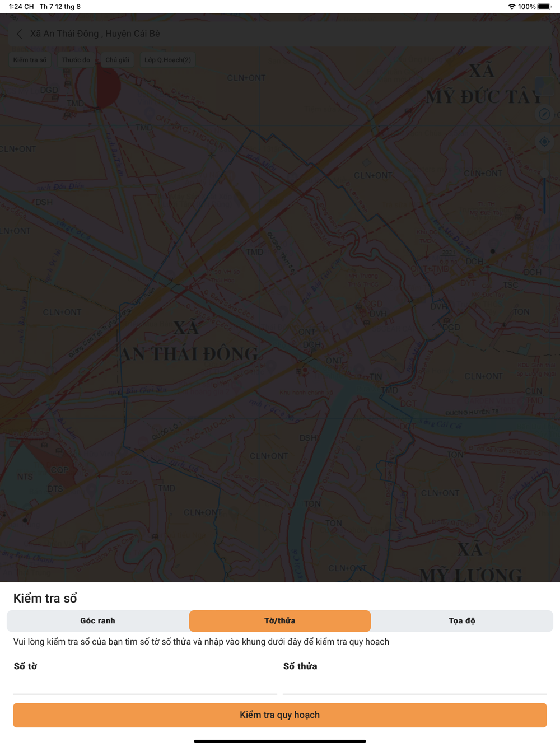This screenshot has width=560, height=747.
Task: Go back using the header arrow
Action: pos(20,34)
